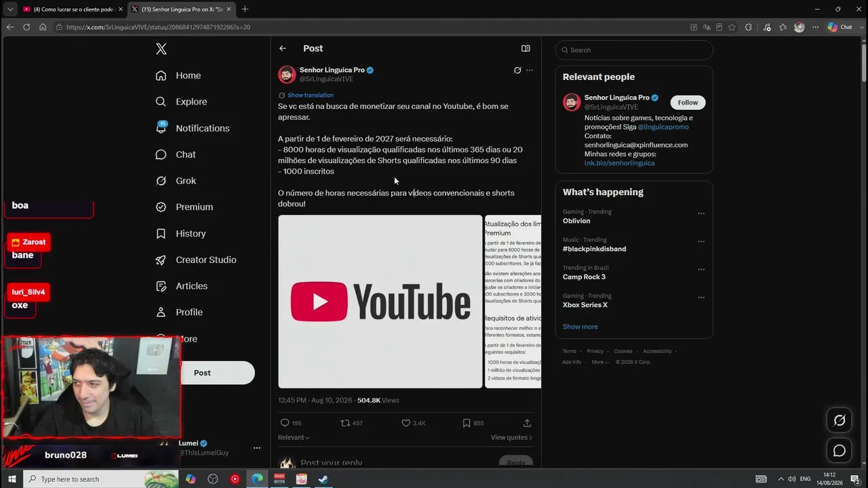
Task: Open the Windows Start menu
Action: (x=12, y=479)
